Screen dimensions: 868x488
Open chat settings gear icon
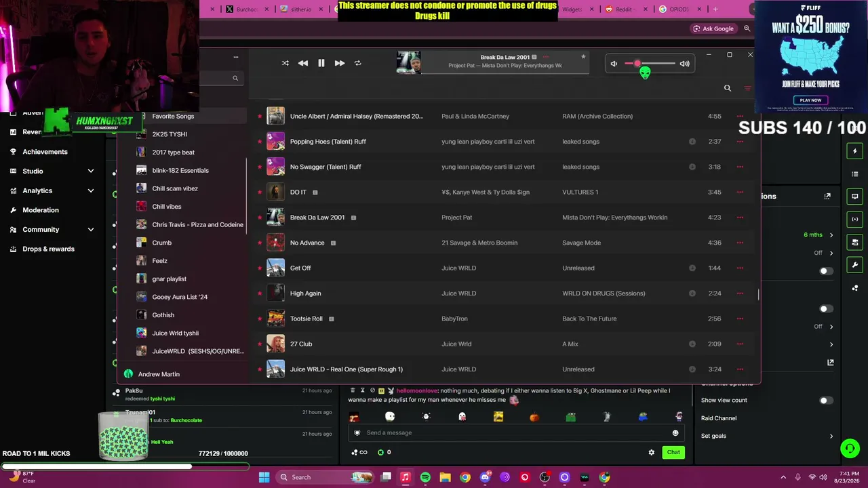652,452
